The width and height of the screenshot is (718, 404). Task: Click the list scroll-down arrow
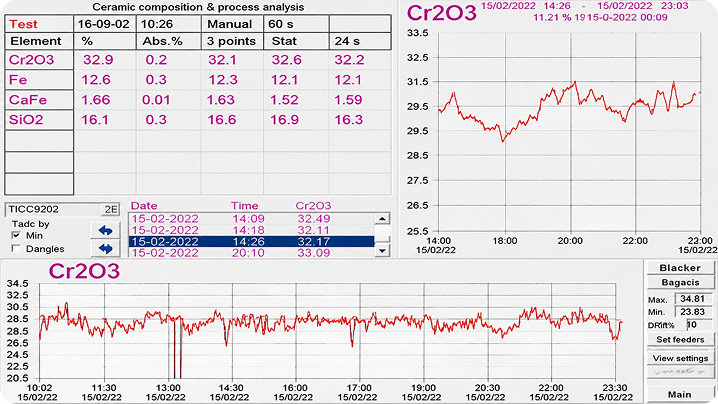click(382, 250)
